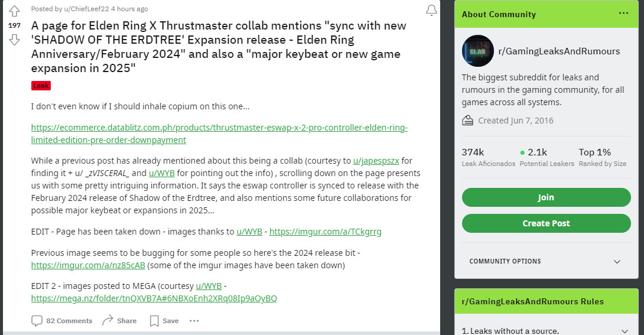Share this post
Screen dimensions: 644x335
coord(119,321)
